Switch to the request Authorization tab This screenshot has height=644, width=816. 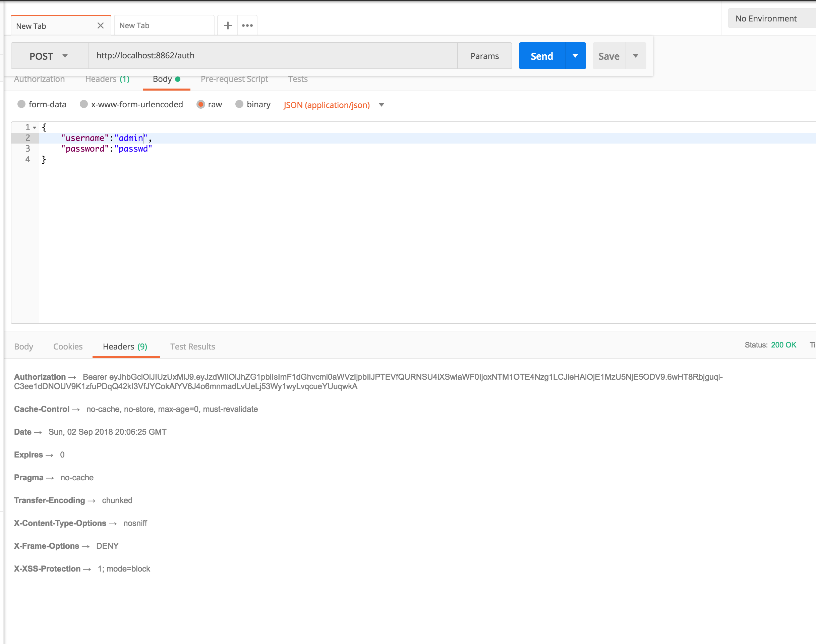(x=39, y=79)
